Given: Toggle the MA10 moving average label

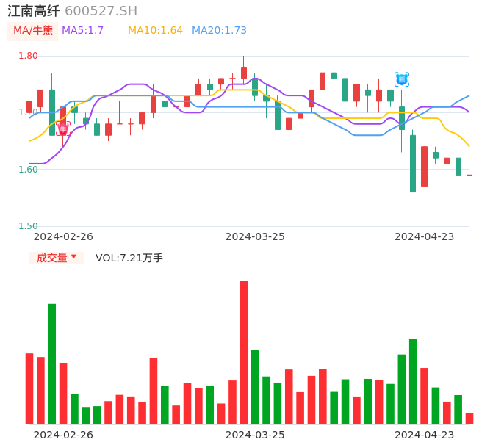Looking at the screenshot, I should click(155, 31).
